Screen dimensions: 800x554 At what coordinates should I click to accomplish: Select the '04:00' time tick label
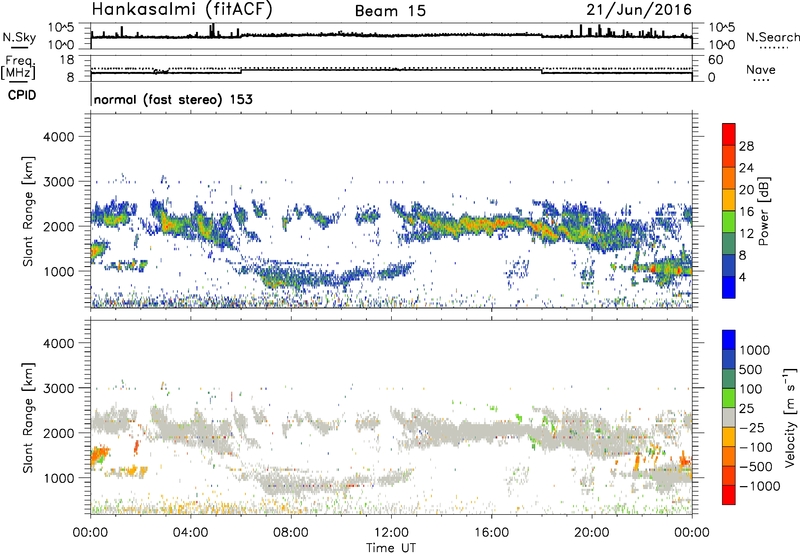190,533
